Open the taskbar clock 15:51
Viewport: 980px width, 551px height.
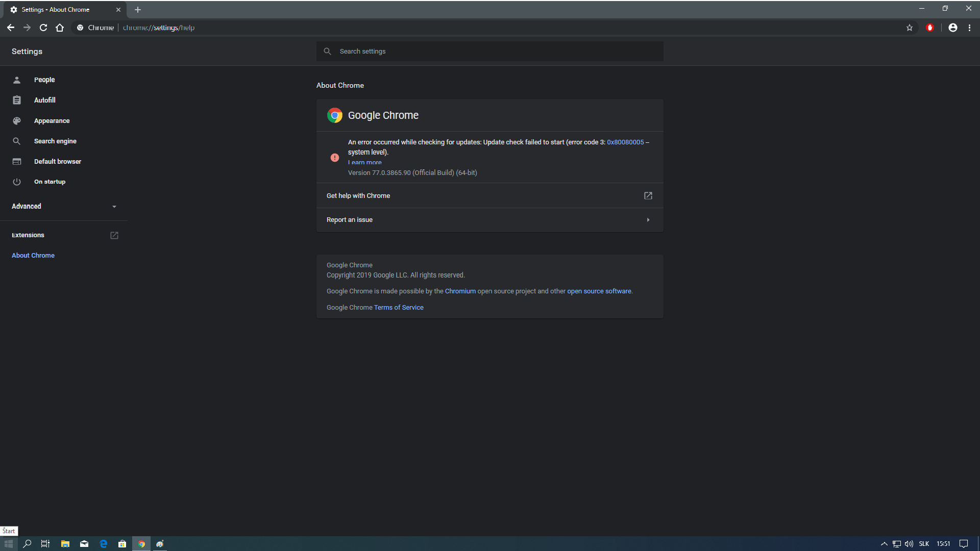(x=943, y=544)
